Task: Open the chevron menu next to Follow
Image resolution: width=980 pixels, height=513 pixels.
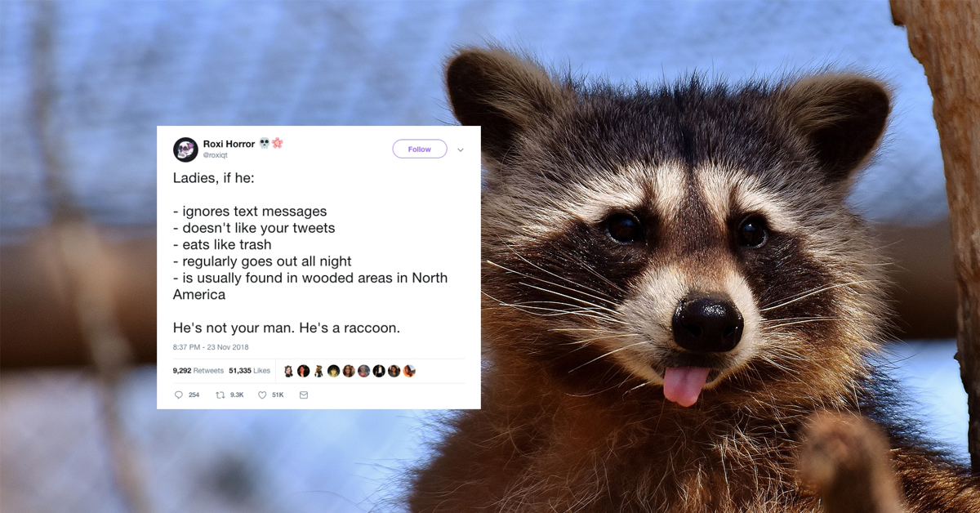Action: point(461,149)
